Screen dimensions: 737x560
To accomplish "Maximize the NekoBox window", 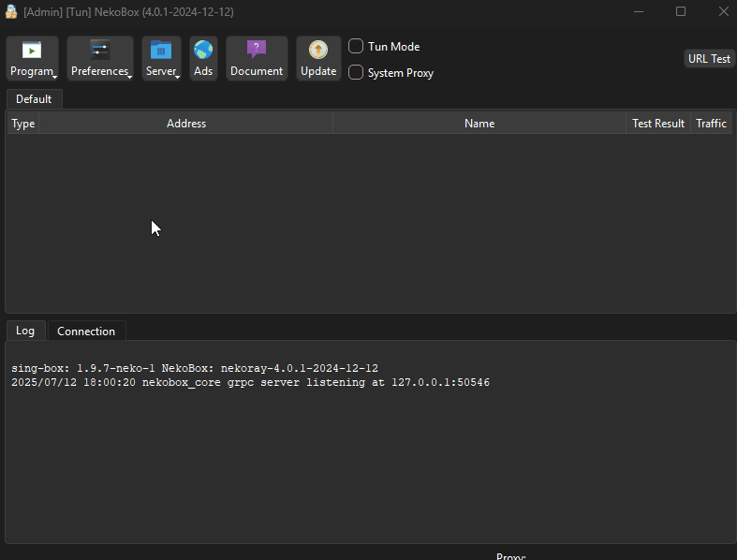I will coord(681,11).
